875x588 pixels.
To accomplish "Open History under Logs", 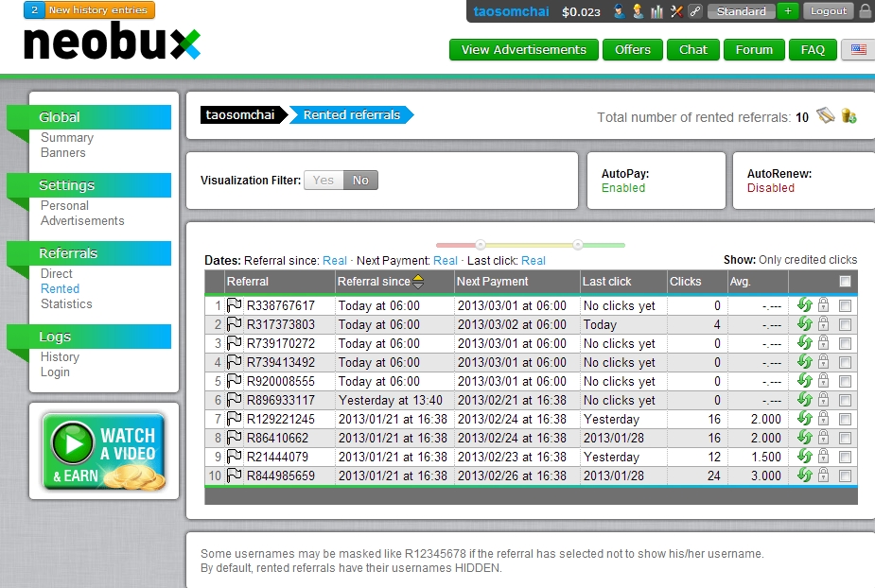I will coord(60,357).
